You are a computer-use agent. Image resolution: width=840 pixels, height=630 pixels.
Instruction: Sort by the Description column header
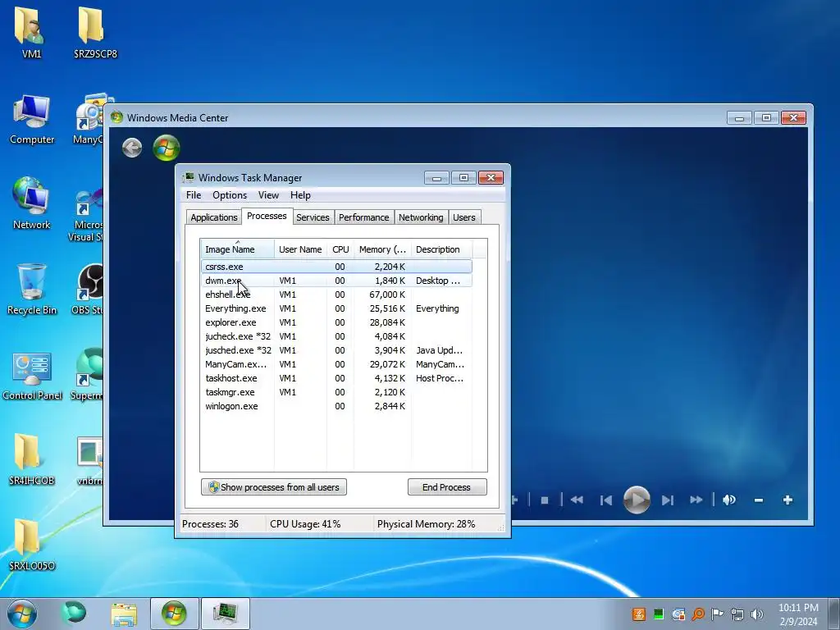442,249
